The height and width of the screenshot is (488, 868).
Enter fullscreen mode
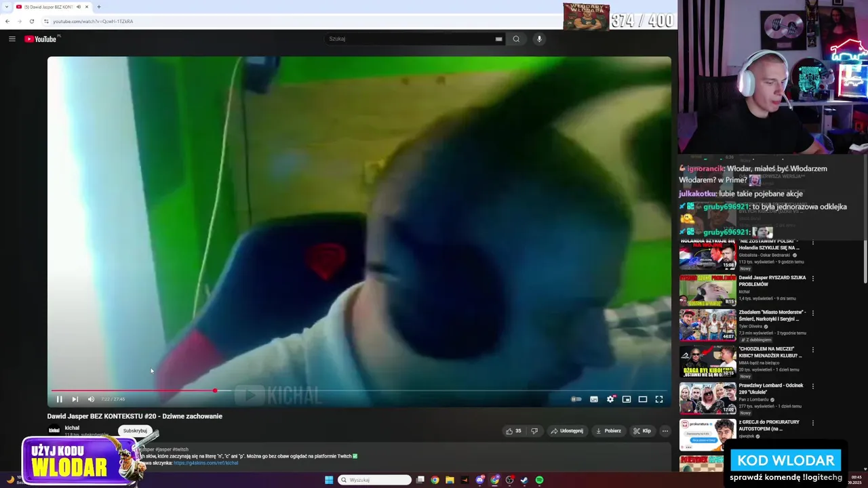(658, 399)
